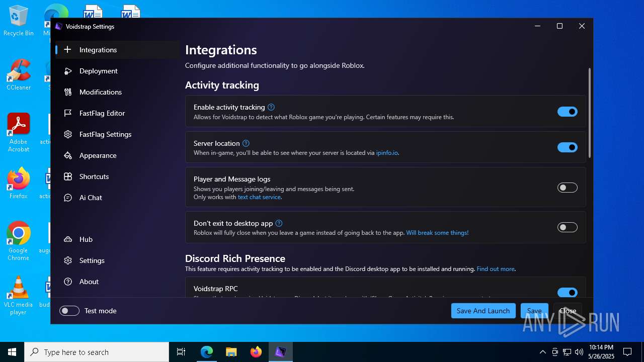This screenshot has width=644, height=362.
Task: Click the Shortcuts grid icon
Action: click(68, 176)
